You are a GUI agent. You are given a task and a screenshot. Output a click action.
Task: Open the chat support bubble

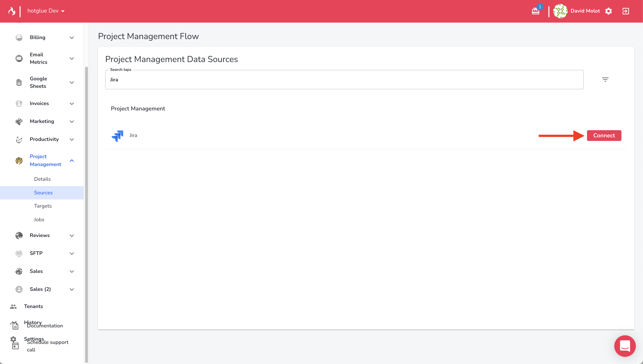click(625, 346)
